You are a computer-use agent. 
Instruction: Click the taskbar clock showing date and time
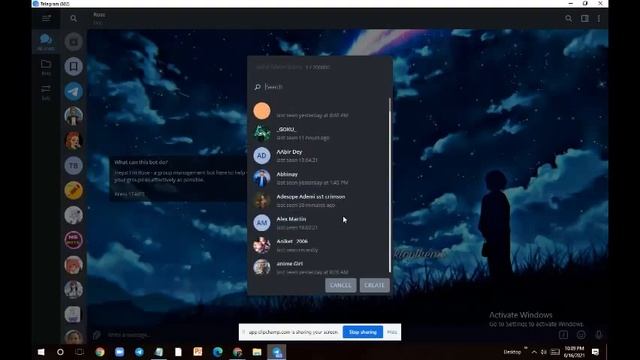point(574,352)
